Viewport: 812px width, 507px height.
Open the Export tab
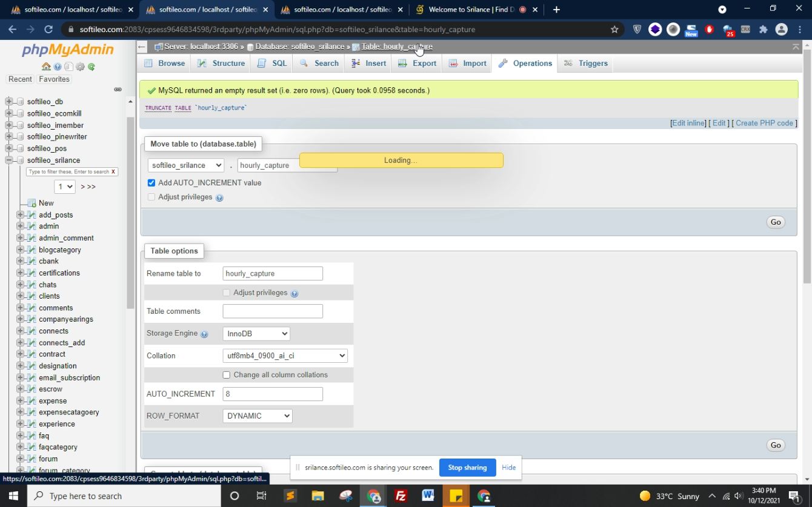(418, 63)
